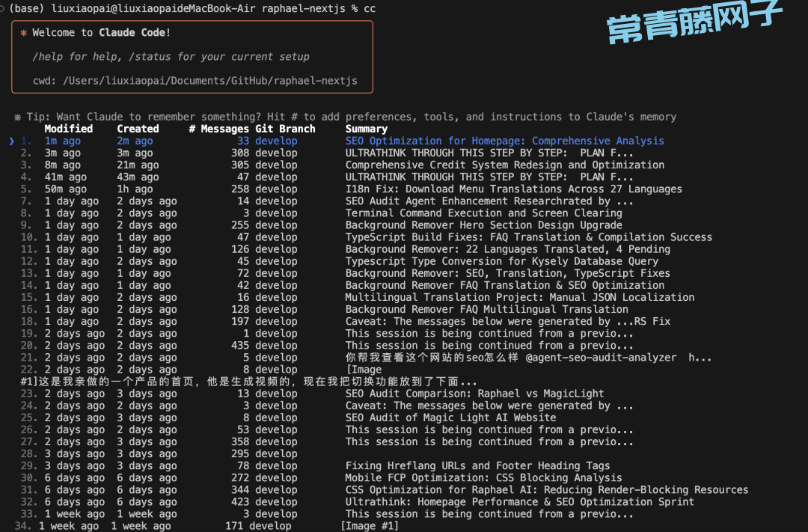The image size is (808, 532).
Task: Select session "SEO Optimization for Homepage: Comprehensive Analysis"
Action: click(342, 141)
